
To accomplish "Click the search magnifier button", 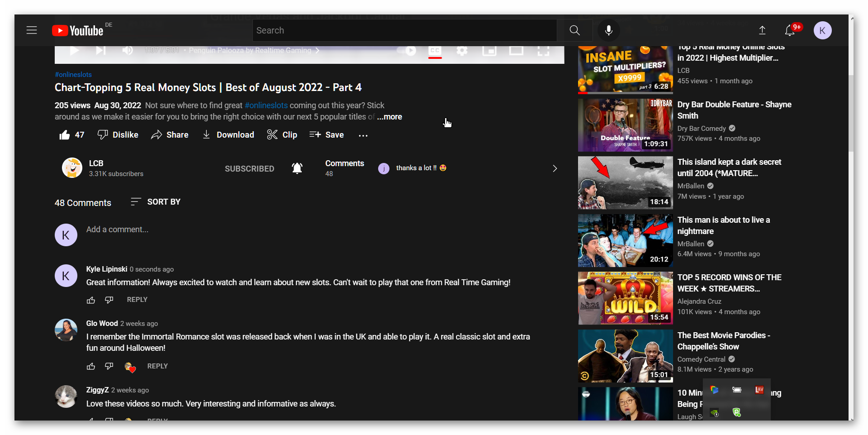I will tap(574, 30).
